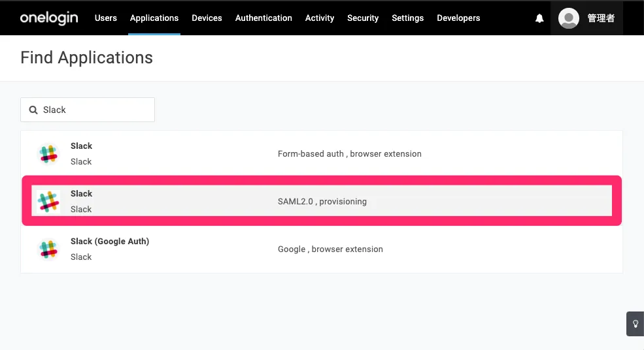644x350 pixels.
Task: Select Slack (Google Auth) application name
Action: [x=110, y=242]
